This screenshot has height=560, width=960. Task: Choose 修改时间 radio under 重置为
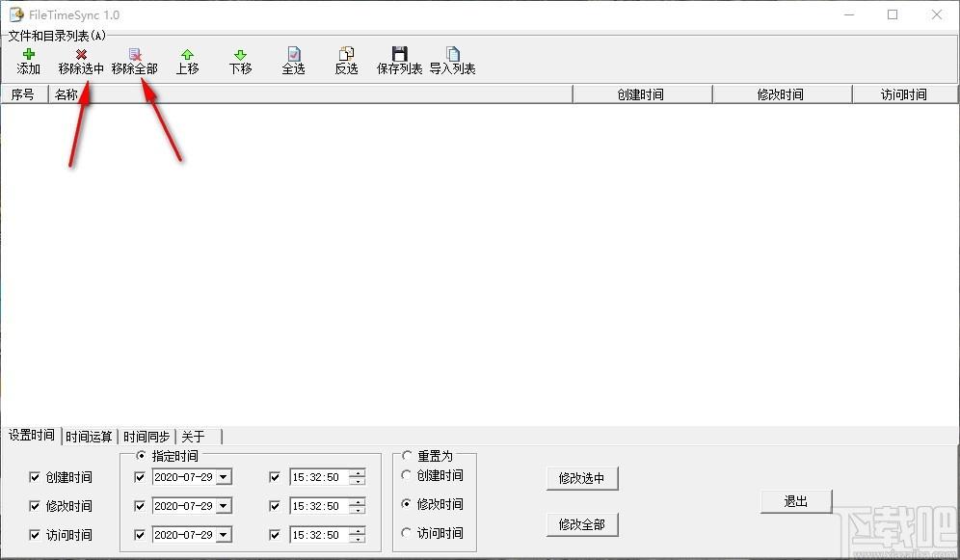click(x=406, y=504)
